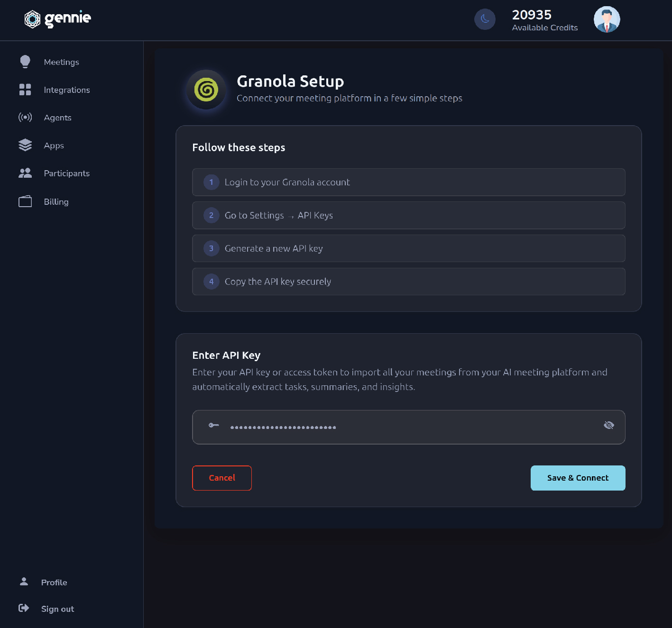Click the Profile person icon
The height and width of the screenshot is (628, 672).
coord(24,582)
